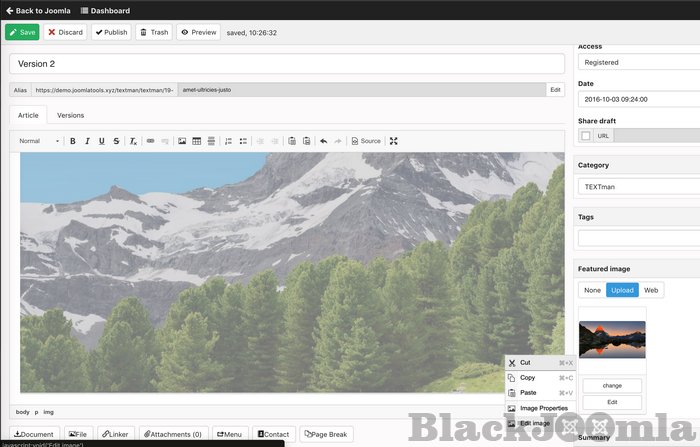Click the insert image icon

[x=182, y=141]
